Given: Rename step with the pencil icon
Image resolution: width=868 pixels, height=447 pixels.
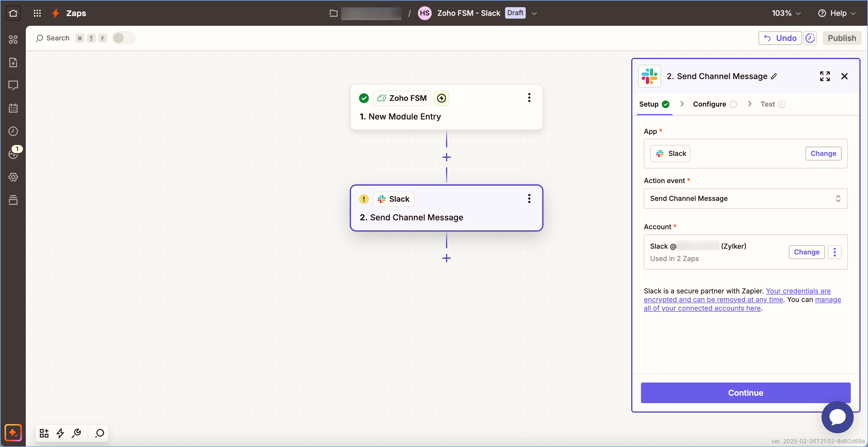Looking at the screenshot, I should point(774,76).
